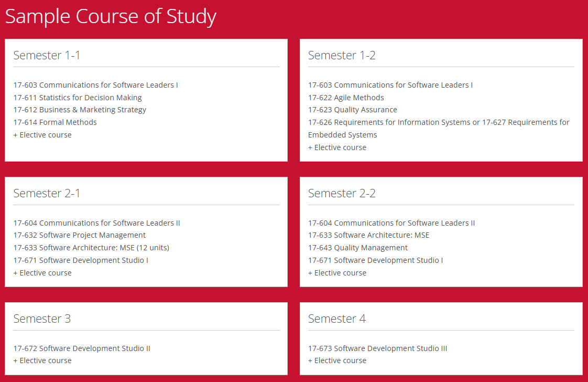
Task: Select the "Semester 2-2" card heading
Action: coord(342,193)
